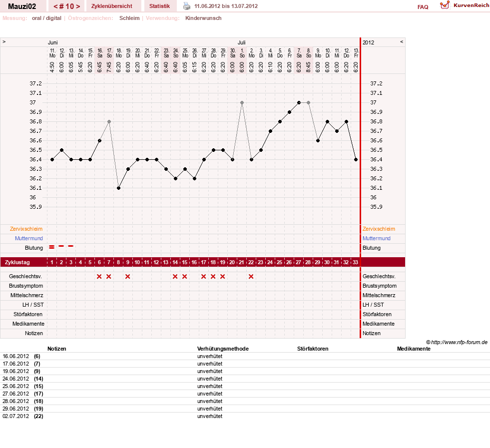The height and width of the screenshot is (448, 490).
Task: Select cycle day 33 in Zyklustag bar
Action: (x=355, y=262)
